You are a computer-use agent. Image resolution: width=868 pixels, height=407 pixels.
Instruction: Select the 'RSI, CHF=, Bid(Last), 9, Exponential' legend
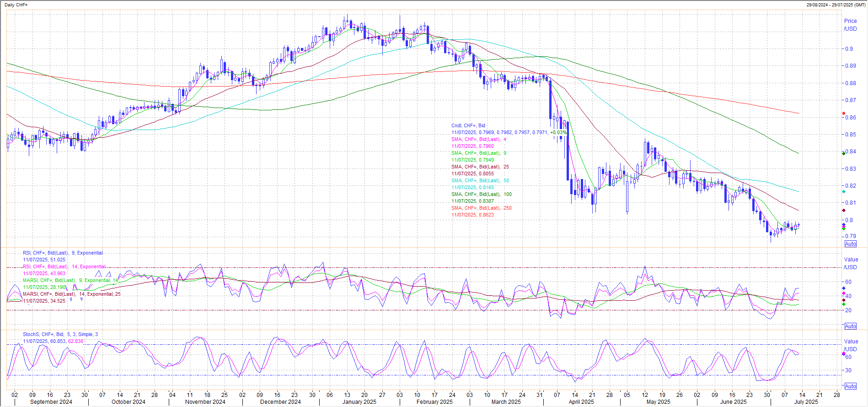coord(63,253)
